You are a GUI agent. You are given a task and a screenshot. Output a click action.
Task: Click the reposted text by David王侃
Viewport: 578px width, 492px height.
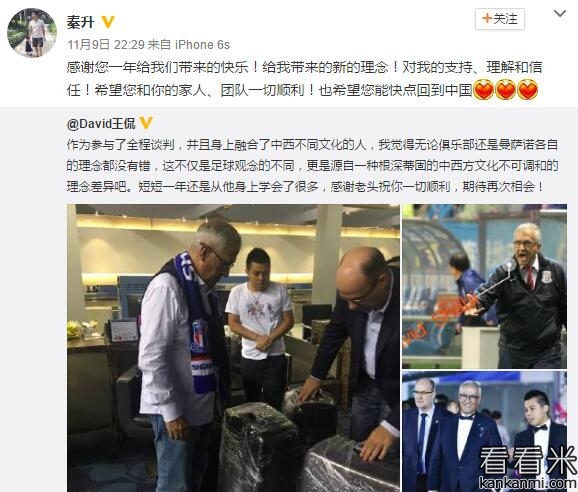(x=312, y=165)
